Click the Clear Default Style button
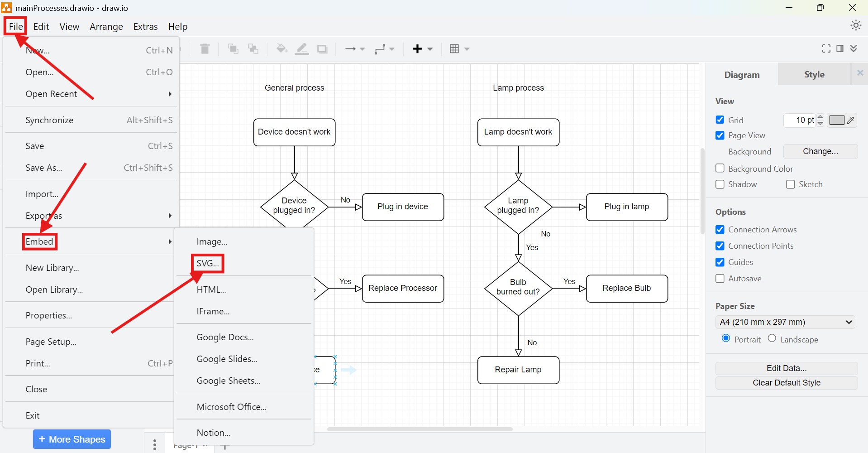 pos(786,383)
